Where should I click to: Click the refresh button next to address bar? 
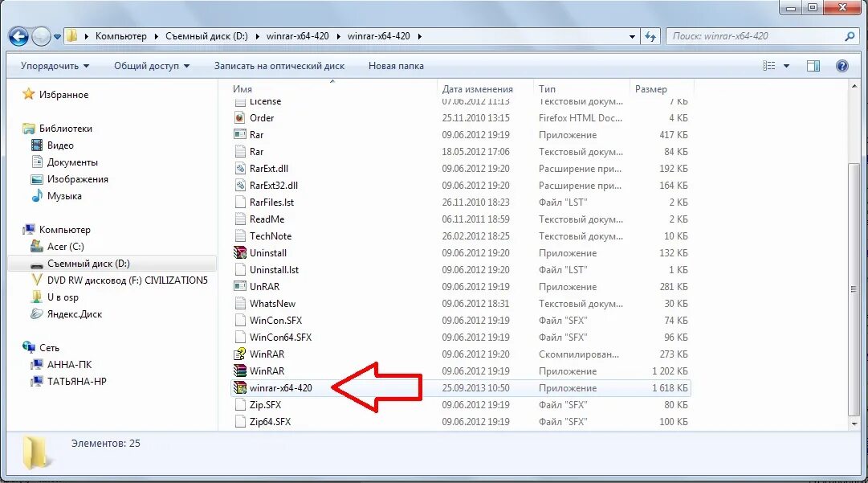pyautogui.click(x=650, y=36)
